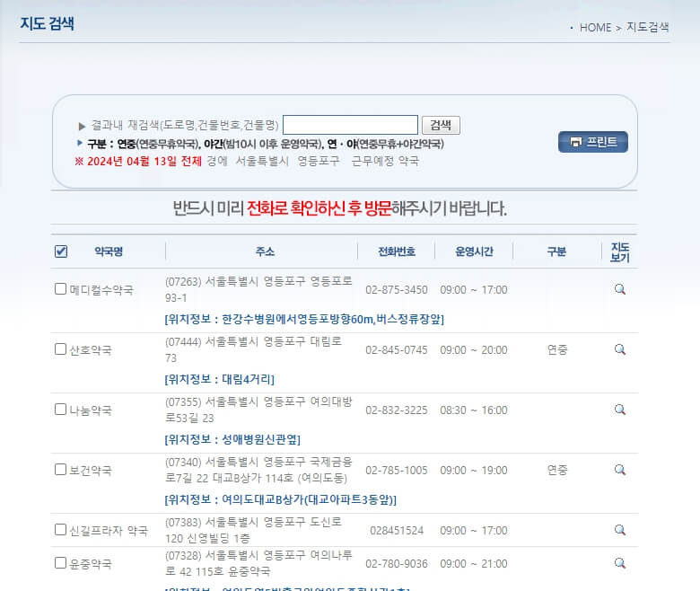
Task: Click address (07383) 도신로 120 신영빌딩
Action: (253, 530)
